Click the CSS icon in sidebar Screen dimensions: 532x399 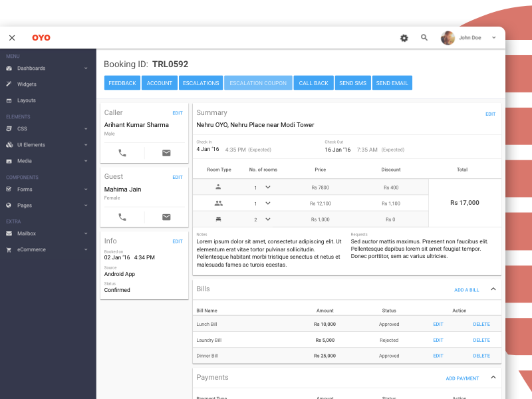[x=9, y=128]
